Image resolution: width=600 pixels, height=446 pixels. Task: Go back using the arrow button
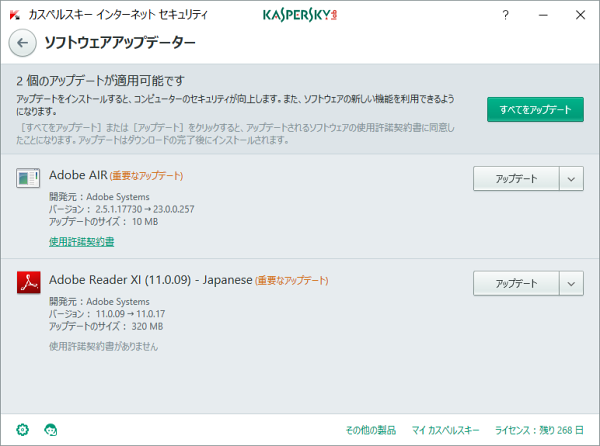click(x=23, y=43)
